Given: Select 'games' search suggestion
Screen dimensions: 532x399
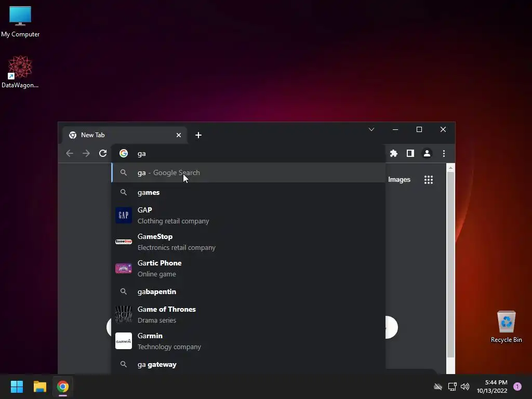Looking at the screenshot, I should click(248, 192).
